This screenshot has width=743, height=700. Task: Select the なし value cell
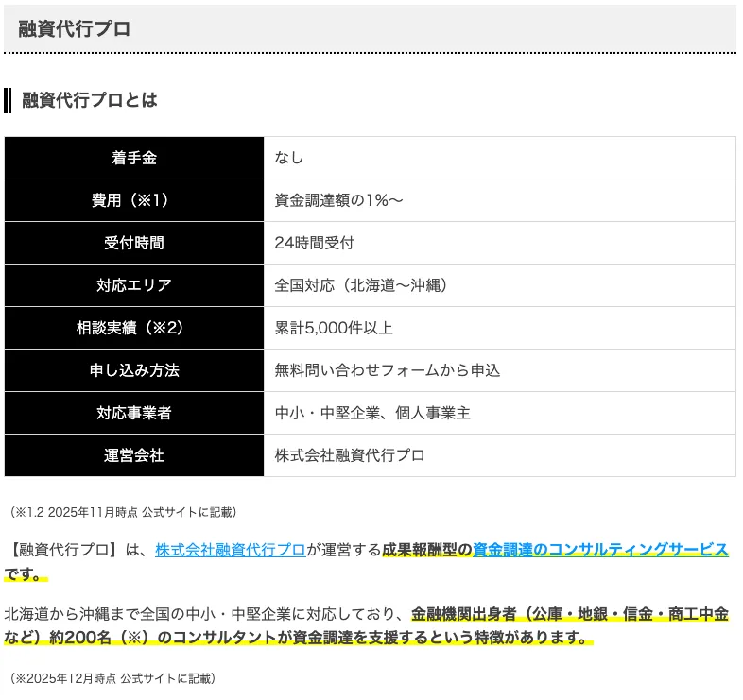click(499, 158)
